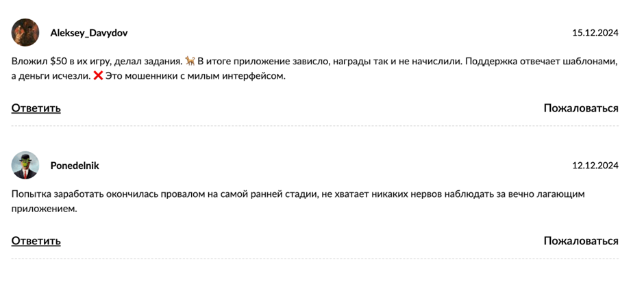Report Ponedelnik's comment with Пожаловаться

pyautogui.click(x=581, y=241)
